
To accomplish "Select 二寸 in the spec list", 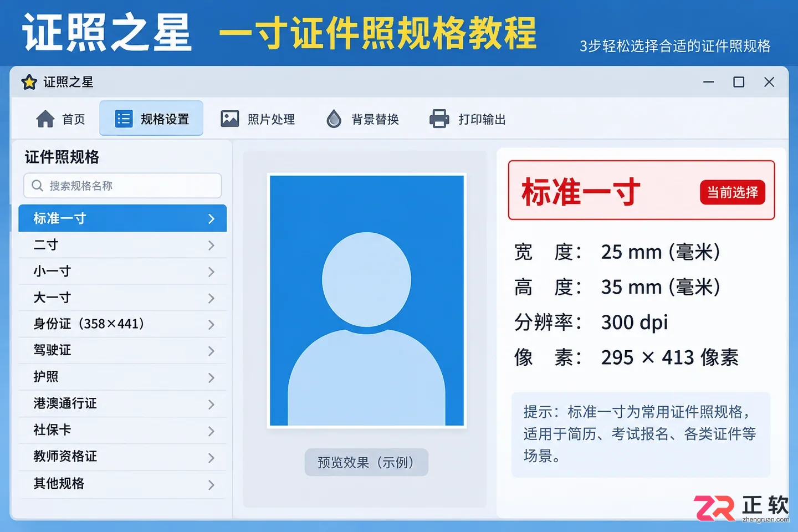I will (122, 245).
